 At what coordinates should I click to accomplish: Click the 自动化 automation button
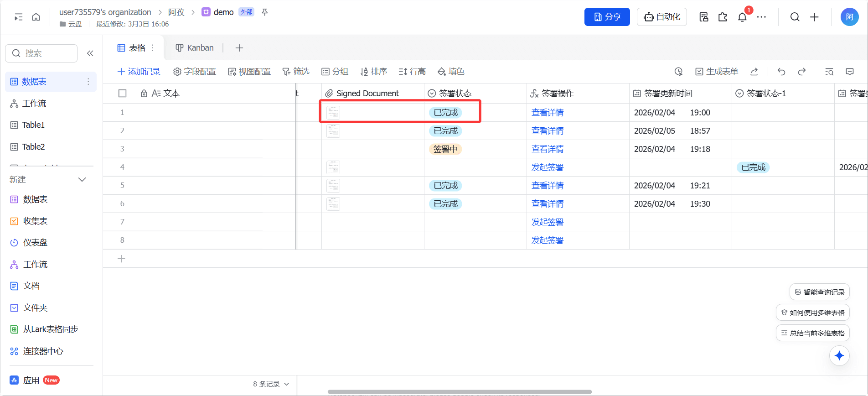(x=662, y=17)
